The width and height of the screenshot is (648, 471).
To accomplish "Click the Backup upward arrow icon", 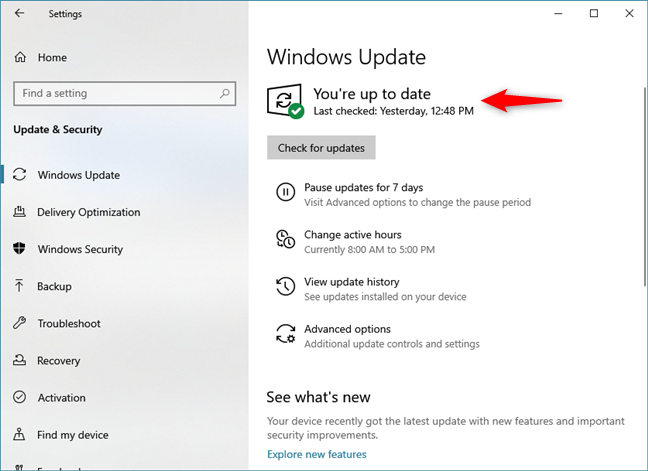I will click(19, 285).
